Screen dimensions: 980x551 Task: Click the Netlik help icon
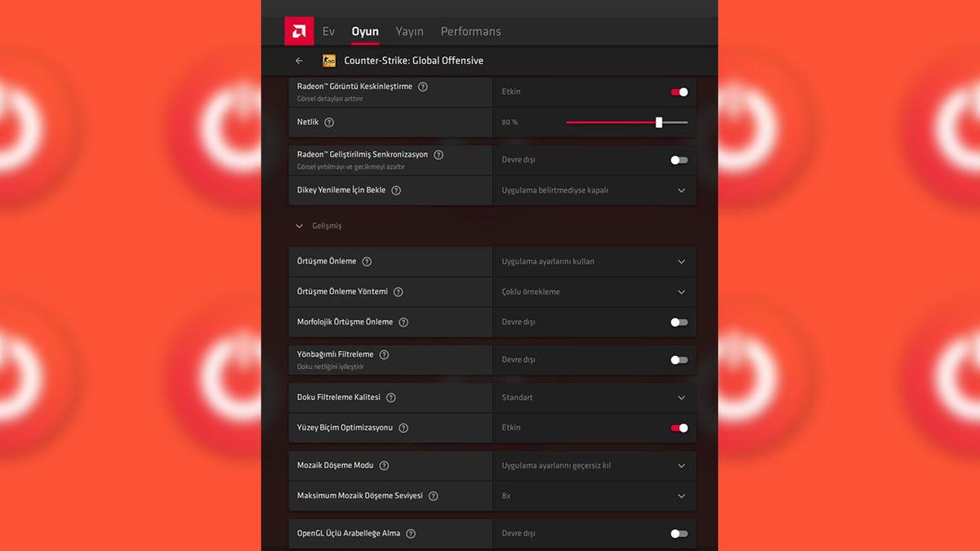coord(329,122)
